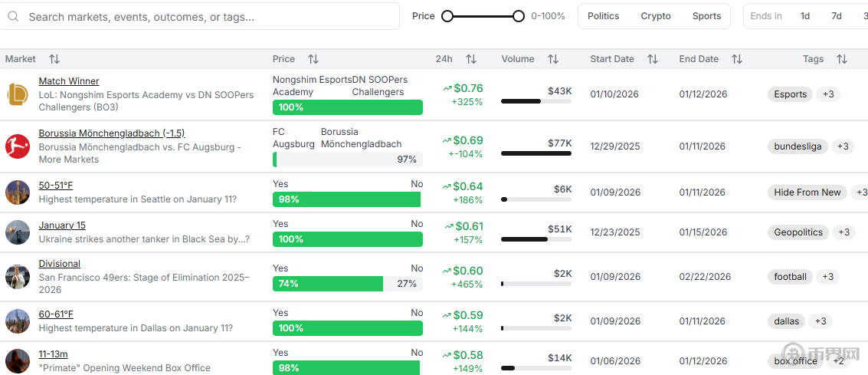Toggle the Sports category filter
Image resolution: width=868 pixels, height=375 pixels.
(x=706, y=16)
